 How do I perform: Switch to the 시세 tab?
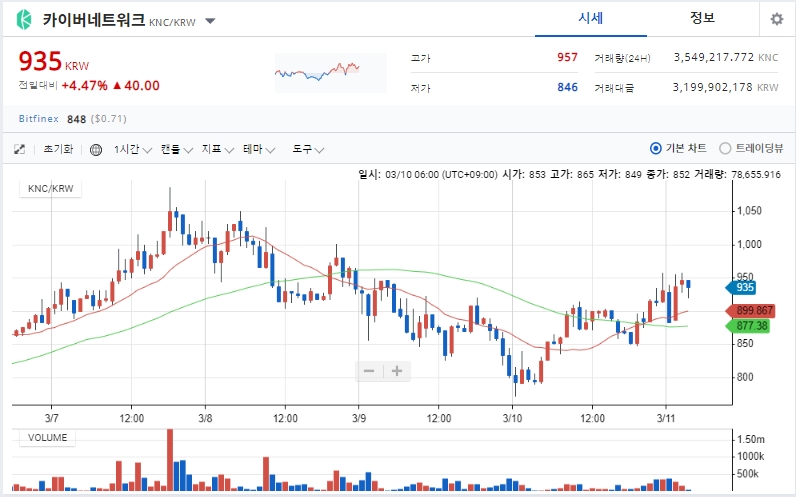click(590, 19)
